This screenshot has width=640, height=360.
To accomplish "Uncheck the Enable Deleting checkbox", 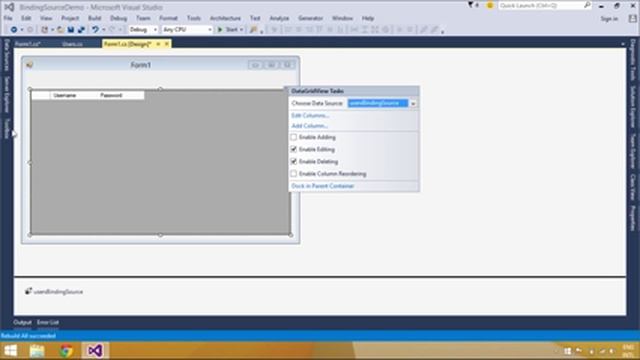I will (293, 162).
